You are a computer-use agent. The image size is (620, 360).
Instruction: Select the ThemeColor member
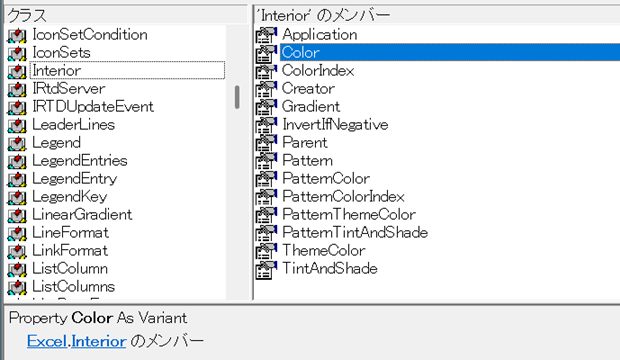click(323, 251)
